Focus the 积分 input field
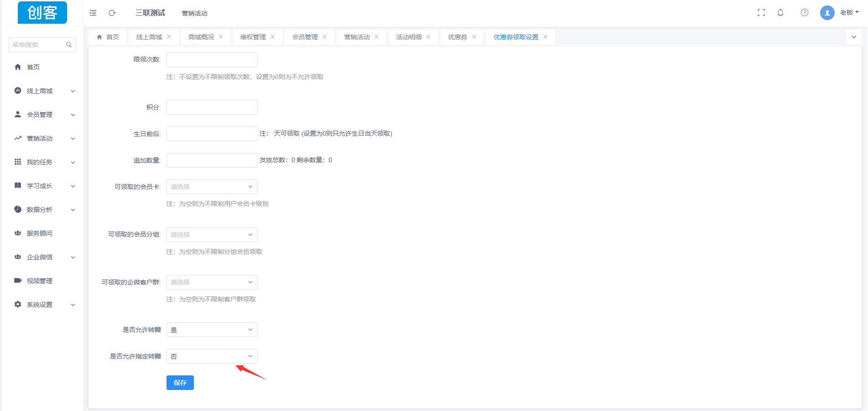868x411 pixels. pos(212,107)
